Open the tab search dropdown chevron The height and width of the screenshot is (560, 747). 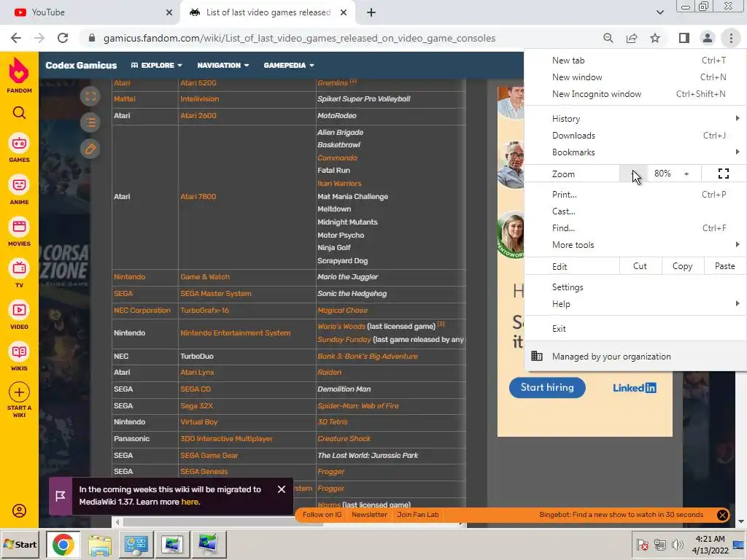[659, 12]
